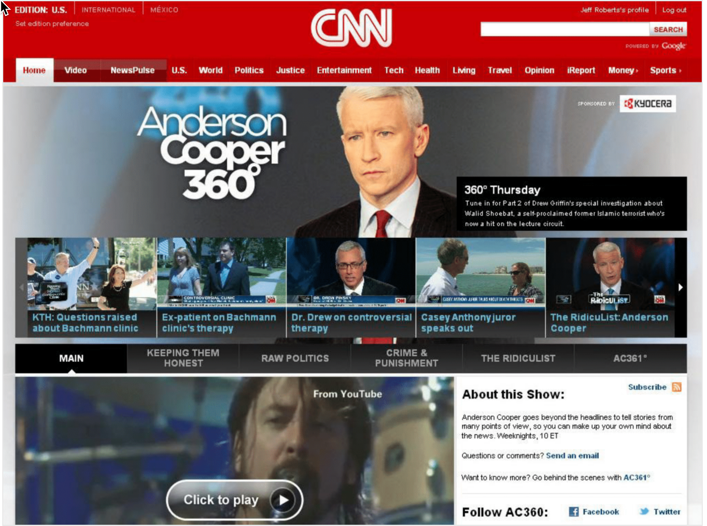Open the iReport section
Screen dimensions: 707x526
pos(581,70)
